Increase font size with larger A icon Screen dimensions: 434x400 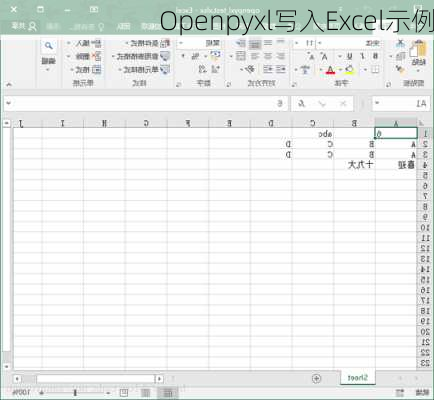(x=324, y=57)
